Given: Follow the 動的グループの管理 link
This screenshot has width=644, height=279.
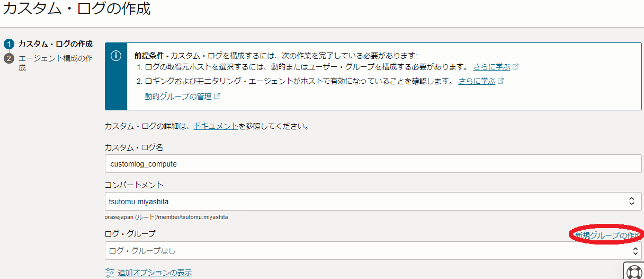Looking at the screenshot, I should (178, 97).
